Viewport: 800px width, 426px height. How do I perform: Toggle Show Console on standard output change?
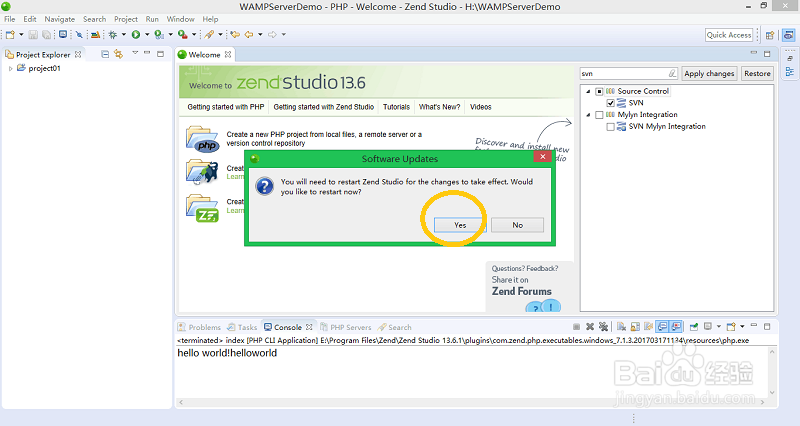pyautogui.click(x=662, y=327)
